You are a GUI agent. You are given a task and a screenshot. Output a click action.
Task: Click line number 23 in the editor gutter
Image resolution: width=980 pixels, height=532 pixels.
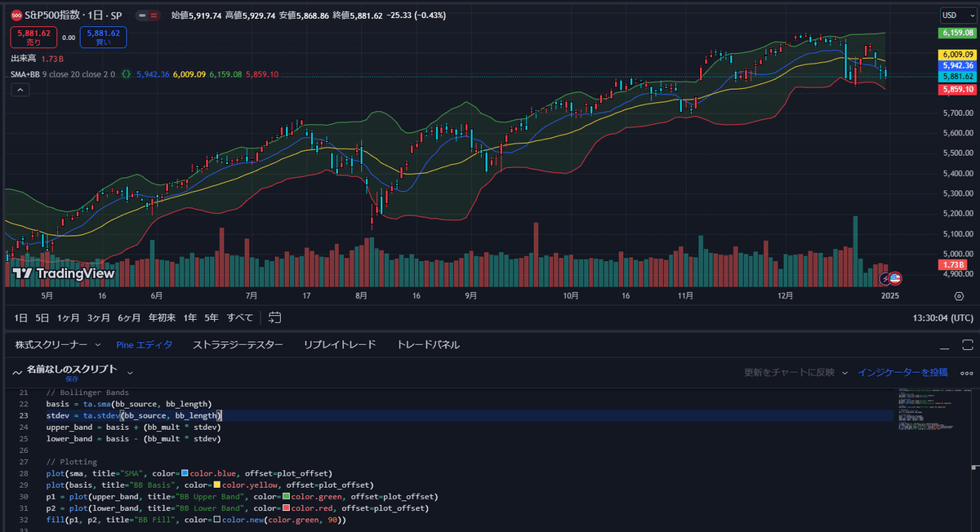[24, 415]
